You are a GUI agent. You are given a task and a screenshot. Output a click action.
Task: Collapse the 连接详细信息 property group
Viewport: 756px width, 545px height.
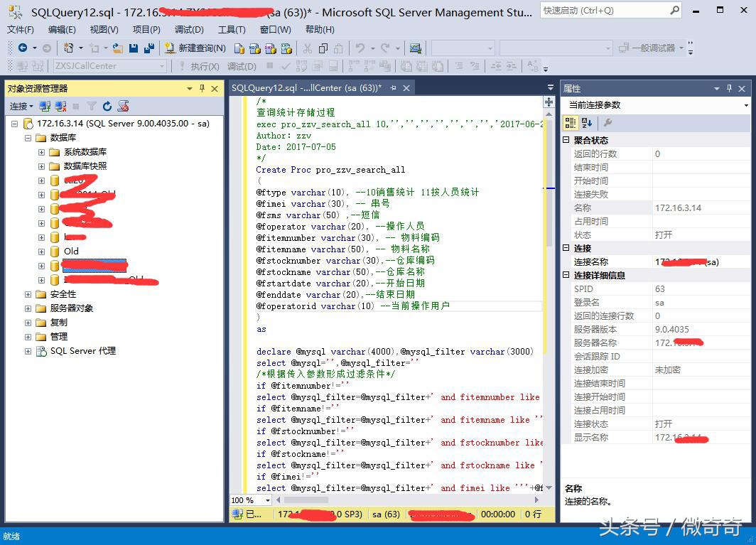coord(566,275)
